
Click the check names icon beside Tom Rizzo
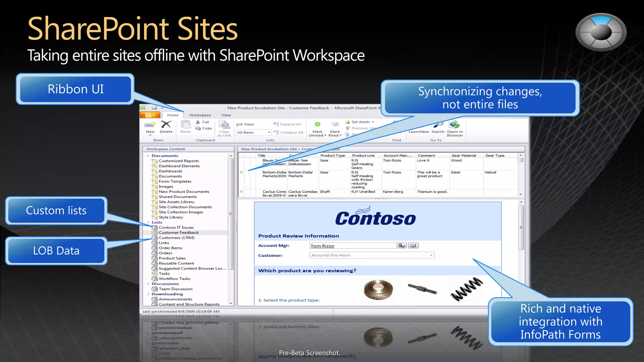[402, 246]
